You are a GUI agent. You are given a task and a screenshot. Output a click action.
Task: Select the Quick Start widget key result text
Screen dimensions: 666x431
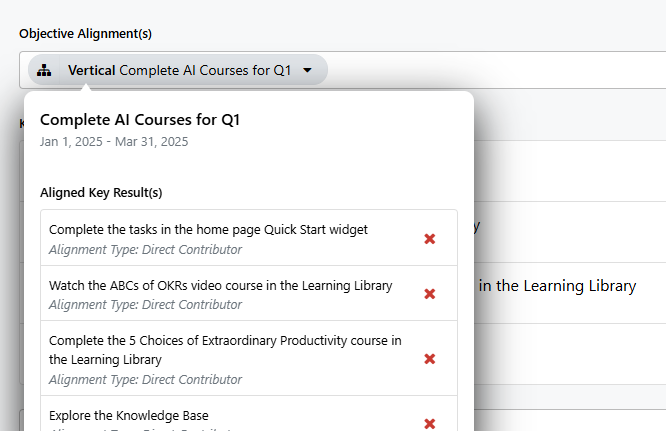pyautogui.click(x=208, y=230)
